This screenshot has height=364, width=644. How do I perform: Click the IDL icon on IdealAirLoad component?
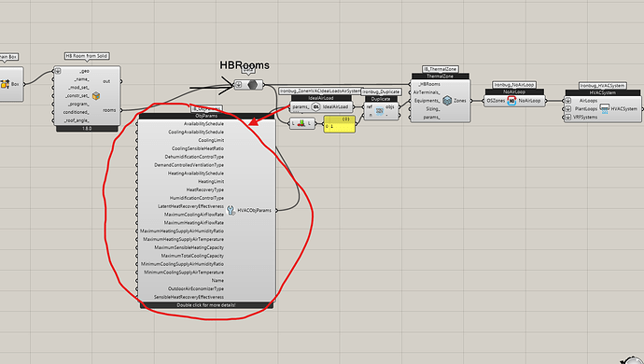[315, 106]
